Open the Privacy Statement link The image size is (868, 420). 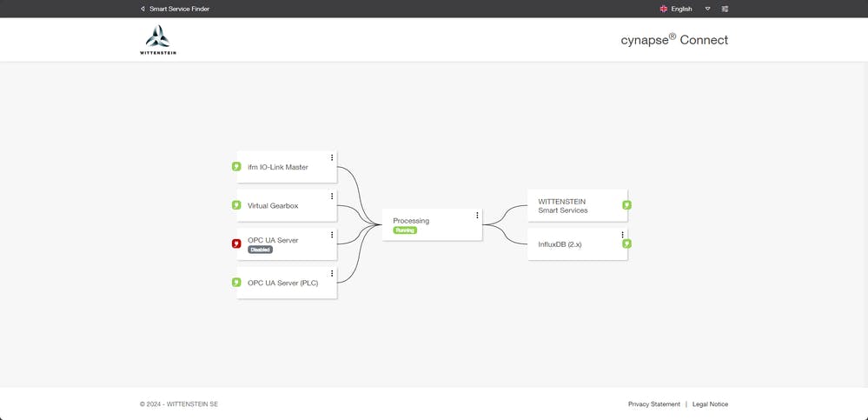(x=653, y=404)
